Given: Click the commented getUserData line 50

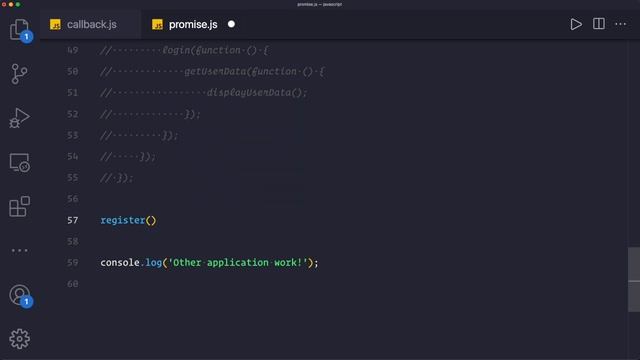Looking at the screenshot, I should pyautogui.click(x=212, y=71).
